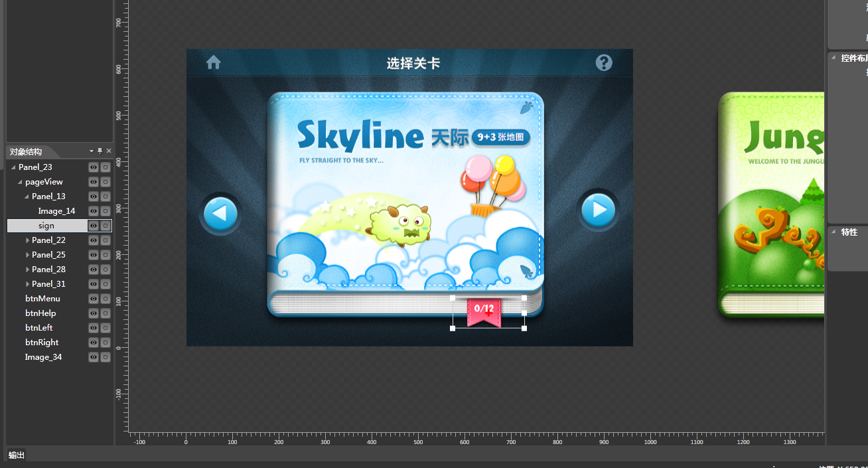868x468 pixels.
Task: Collapse the 特性 section on the right
Action: (834, 232)
